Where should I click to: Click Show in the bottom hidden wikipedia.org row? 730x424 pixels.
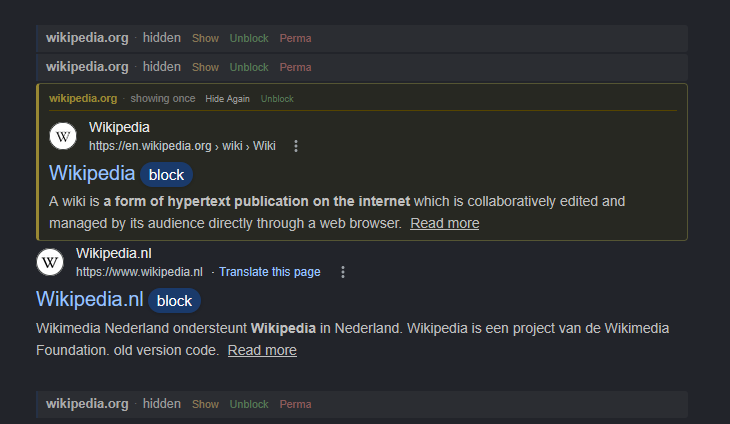pos(205,404)
